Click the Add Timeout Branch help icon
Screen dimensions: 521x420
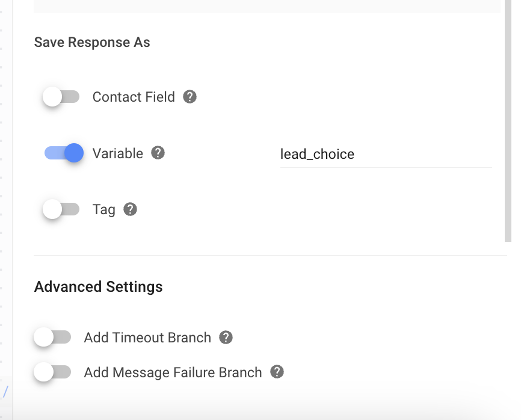pyautogui.click(x=226, y=338)
